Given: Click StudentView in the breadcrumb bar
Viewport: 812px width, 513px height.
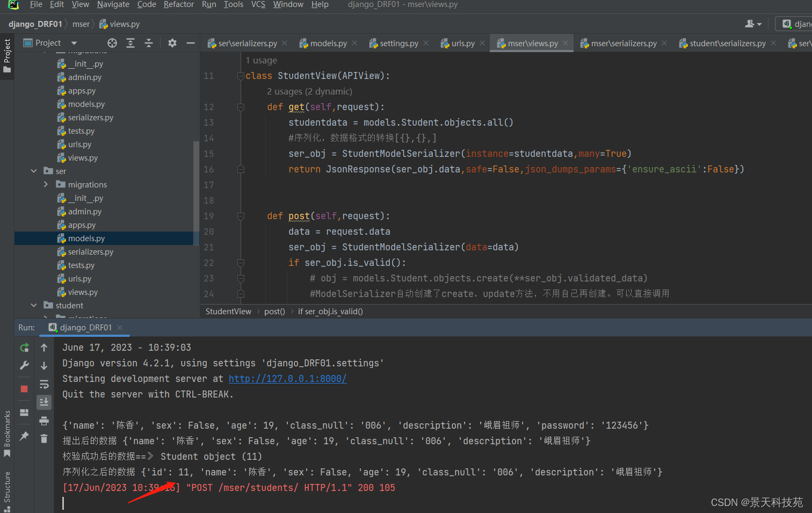Looking at the screenshot, I should 228,312.
